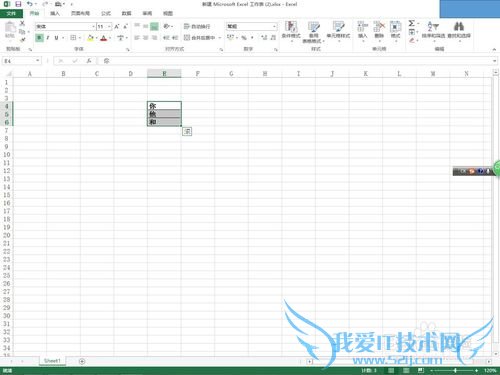
Task: Redo the last undone action
Action: (x=45, y=4)
